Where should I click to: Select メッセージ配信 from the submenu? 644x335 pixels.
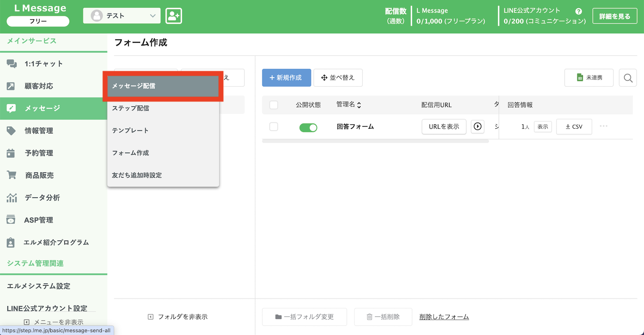163,86
